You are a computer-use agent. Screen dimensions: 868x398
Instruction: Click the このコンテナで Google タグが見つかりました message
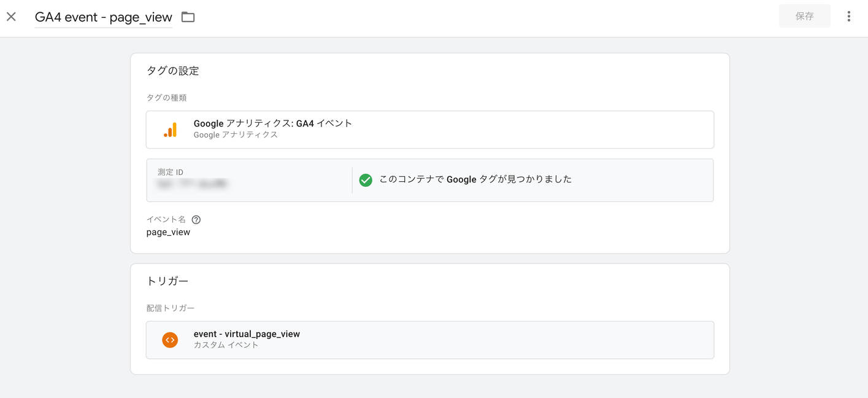(475, 179)
